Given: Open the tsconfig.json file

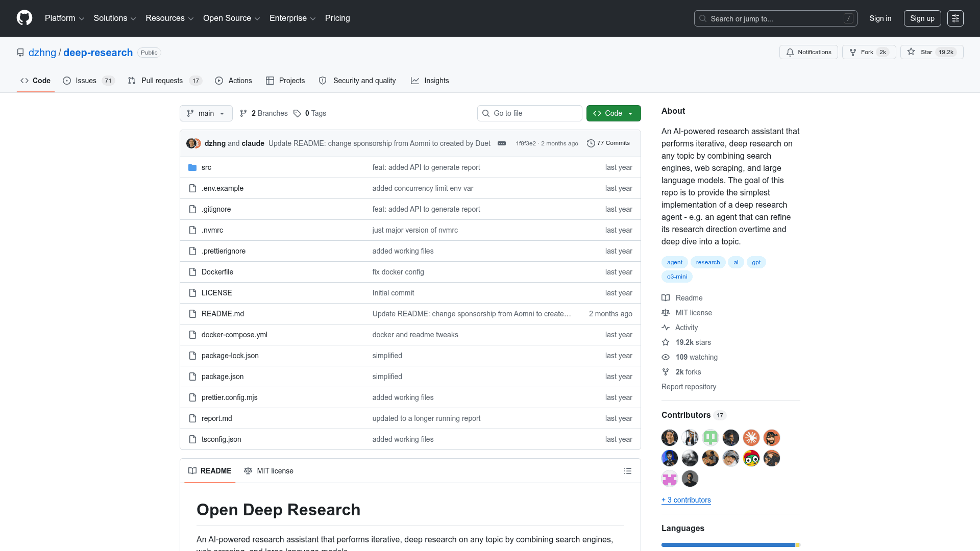Looking at the screenshot, I should pos(222,439).
